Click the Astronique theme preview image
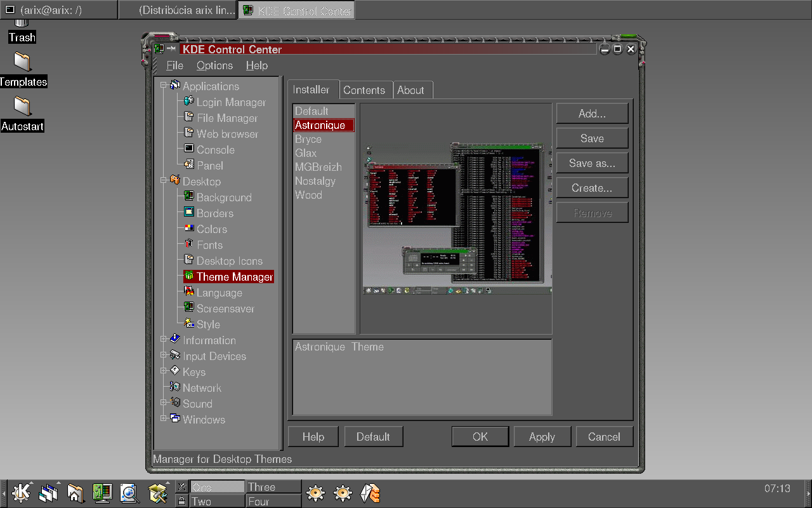The width and height of the screenshot is (812, 508). (x=456, y=218)
